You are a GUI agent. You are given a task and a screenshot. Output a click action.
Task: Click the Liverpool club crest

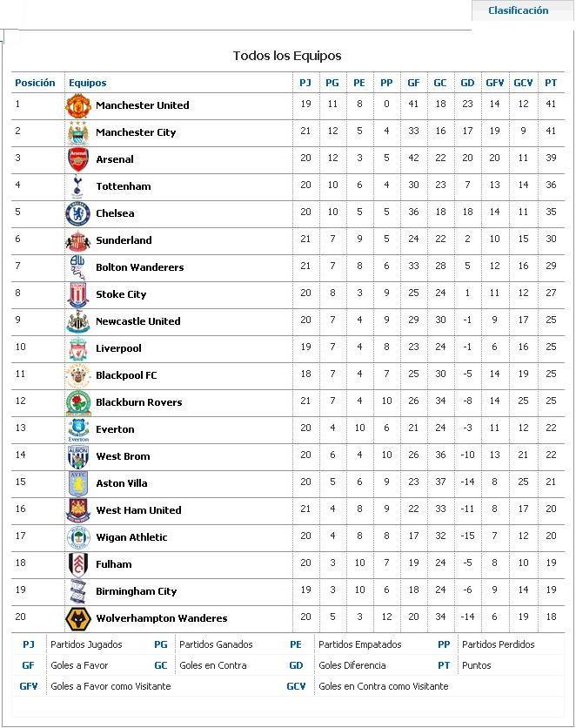(x=78, y=348)
